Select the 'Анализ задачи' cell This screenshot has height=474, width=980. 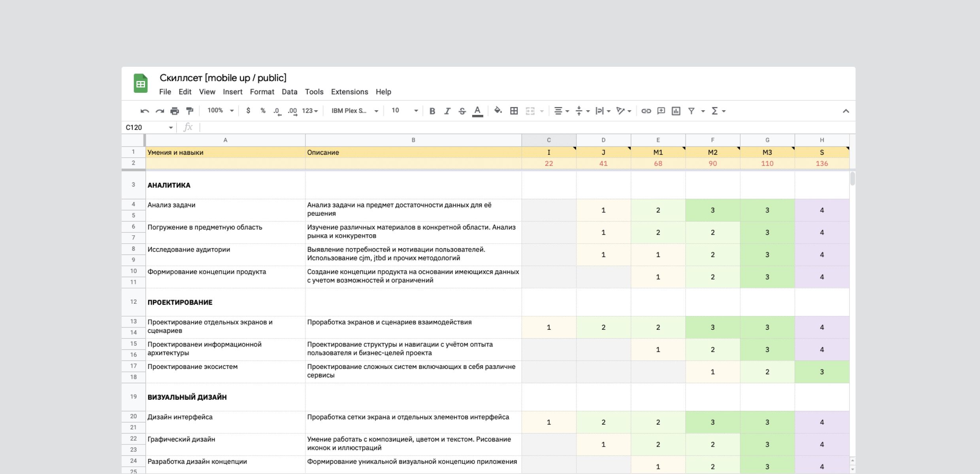tap(225, 210)
